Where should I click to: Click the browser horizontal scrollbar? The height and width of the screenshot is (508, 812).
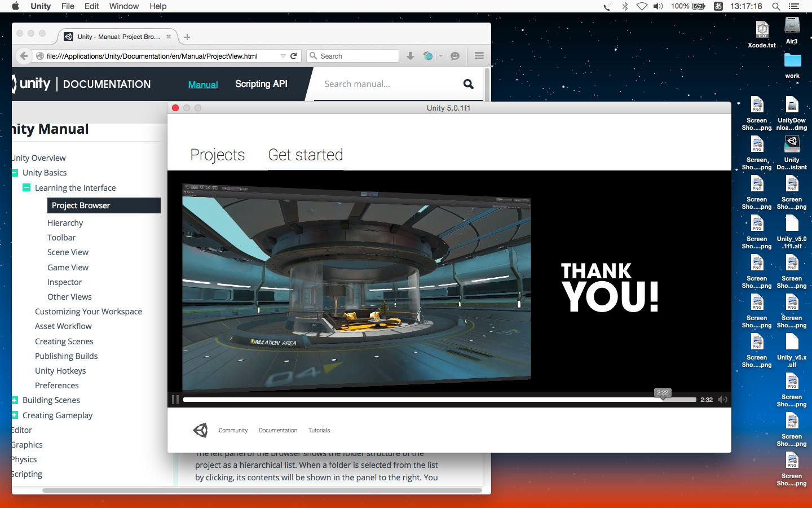click(262, 491)
